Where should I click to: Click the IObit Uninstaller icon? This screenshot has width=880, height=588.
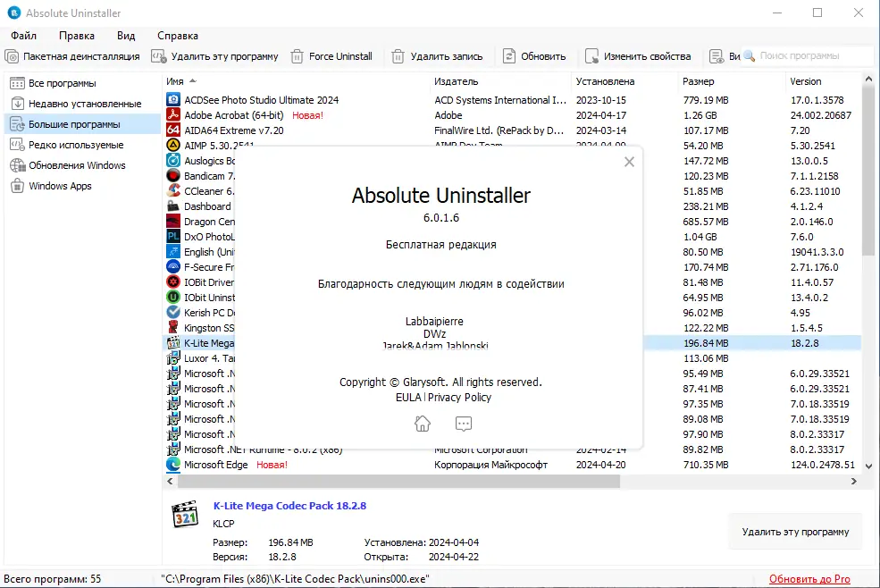(173, 297)
